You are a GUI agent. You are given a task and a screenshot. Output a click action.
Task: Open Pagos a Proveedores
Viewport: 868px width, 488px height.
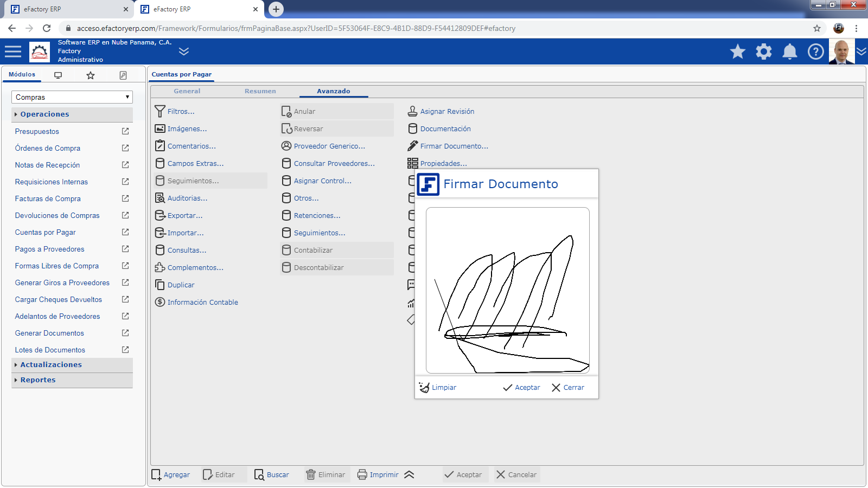50,249
